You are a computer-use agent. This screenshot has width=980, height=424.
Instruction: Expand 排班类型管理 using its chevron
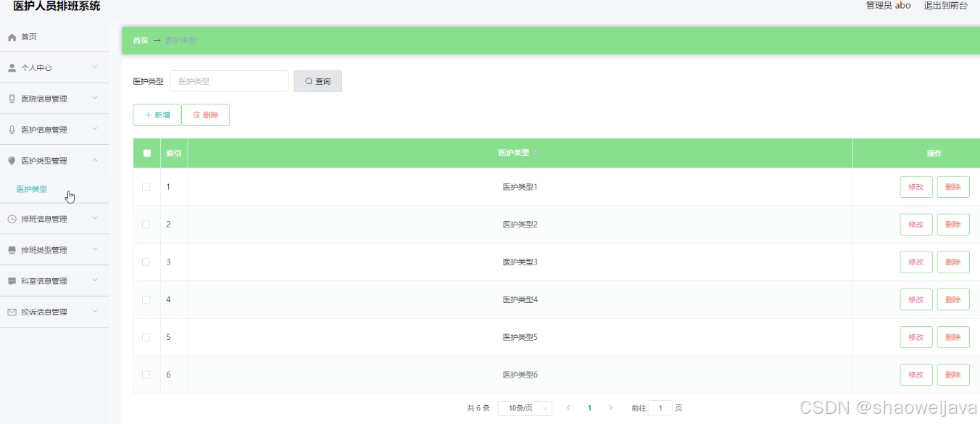[95, 249]
